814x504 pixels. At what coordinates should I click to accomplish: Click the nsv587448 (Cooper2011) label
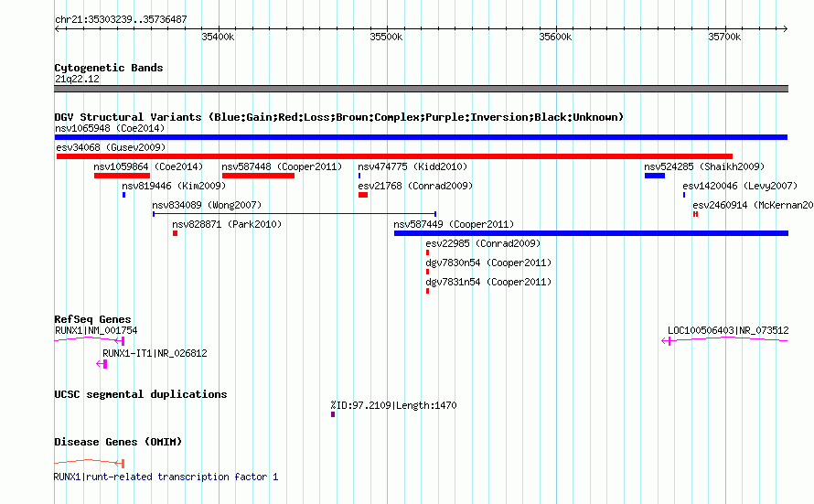coord(282,166)
